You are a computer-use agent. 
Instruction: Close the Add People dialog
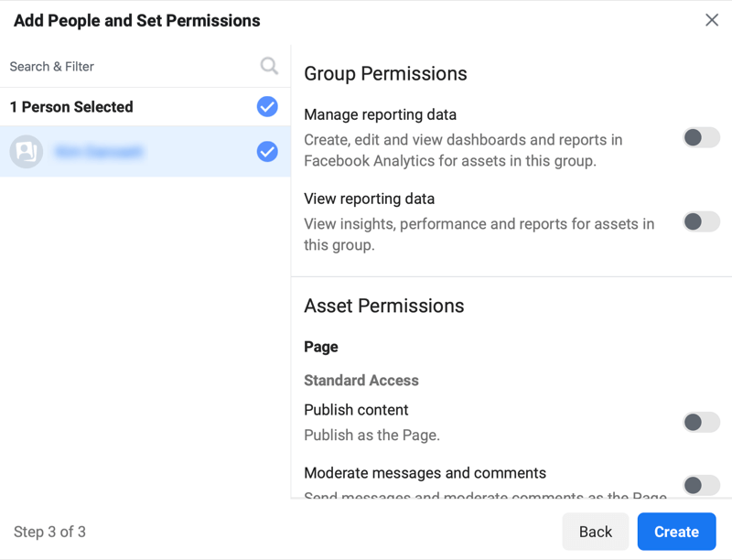[x=712, y=19]
